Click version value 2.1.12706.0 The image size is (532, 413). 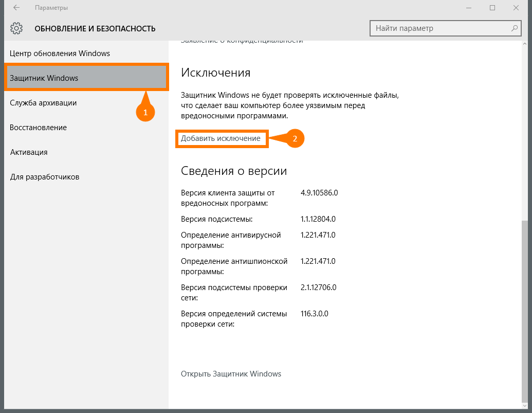coord(318,288)
